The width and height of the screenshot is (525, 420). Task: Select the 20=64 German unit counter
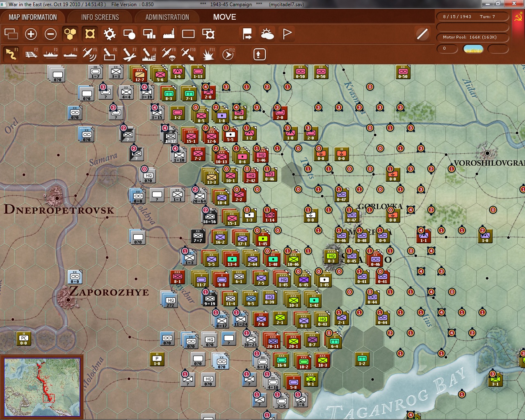click(199, 196)
